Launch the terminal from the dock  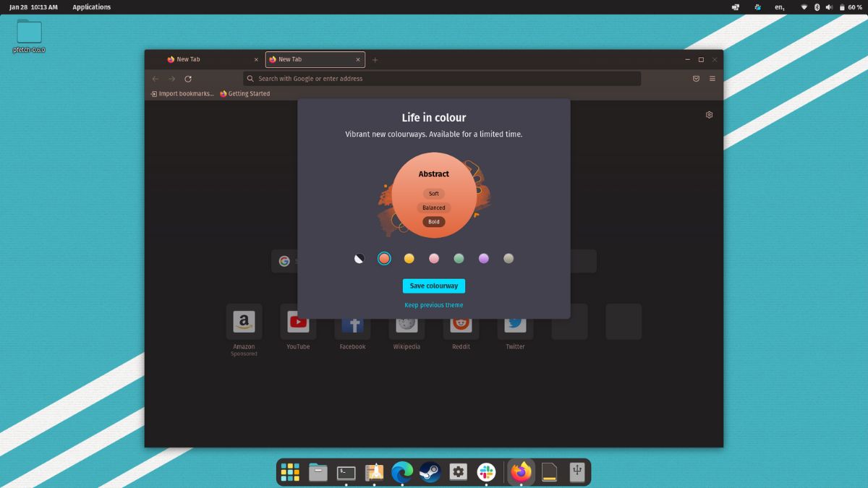(346, 471)
